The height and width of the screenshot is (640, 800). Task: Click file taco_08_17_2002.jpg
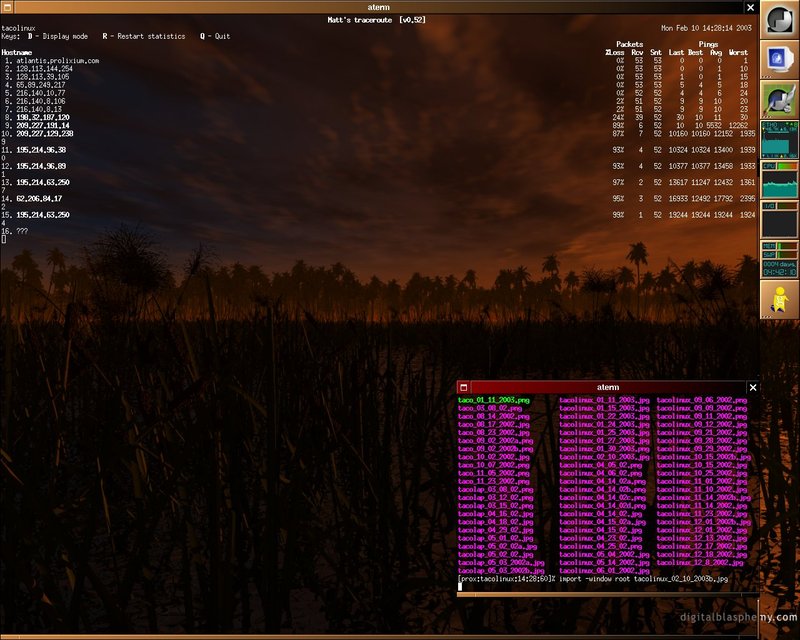coord(493,425)
